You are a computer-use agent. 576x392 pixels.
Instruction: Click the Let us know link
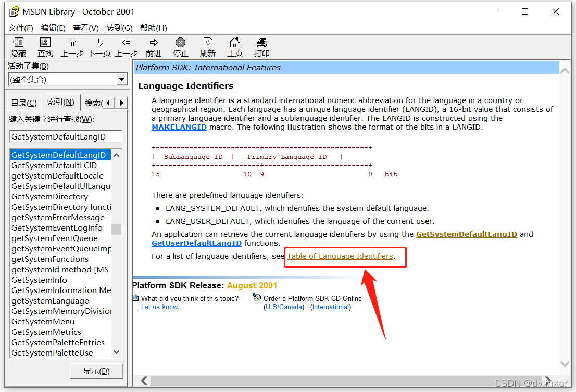(x=159, y=307)
